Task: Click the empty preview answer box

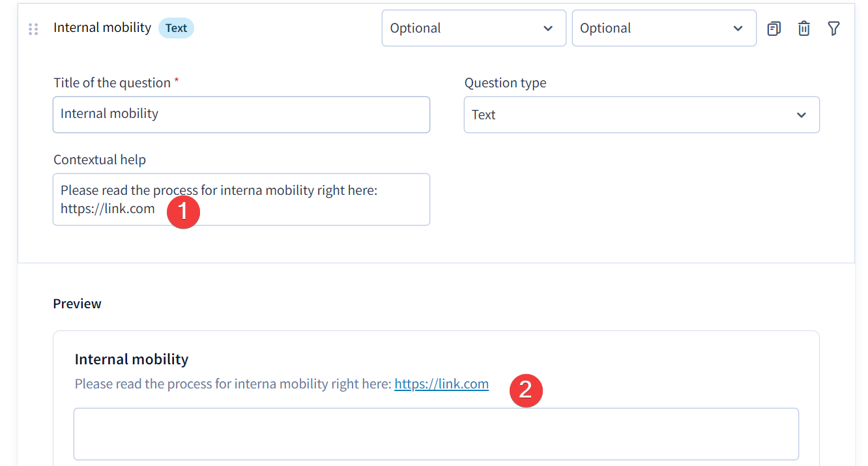Action: (x=436, y=434)
